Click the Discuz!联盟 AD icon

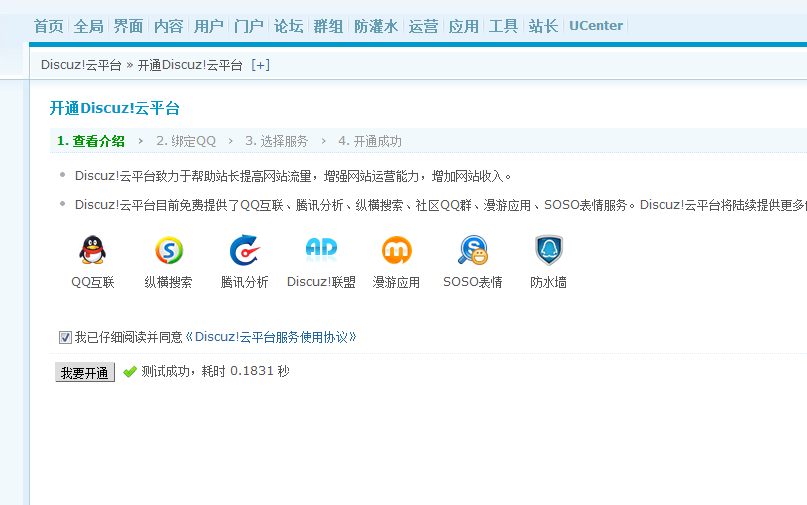tap(321, 248)
